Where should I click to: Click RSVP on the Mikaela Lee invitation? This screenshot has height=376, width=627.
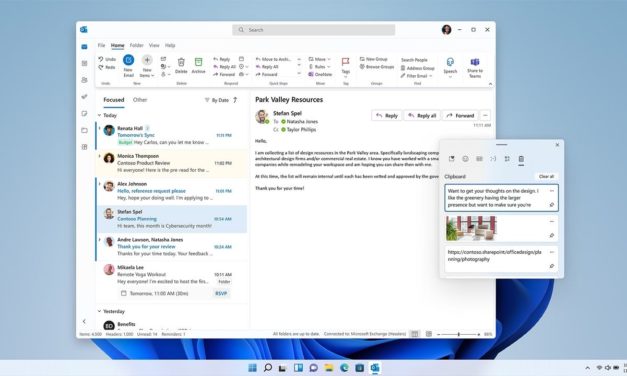coord(221,293)
